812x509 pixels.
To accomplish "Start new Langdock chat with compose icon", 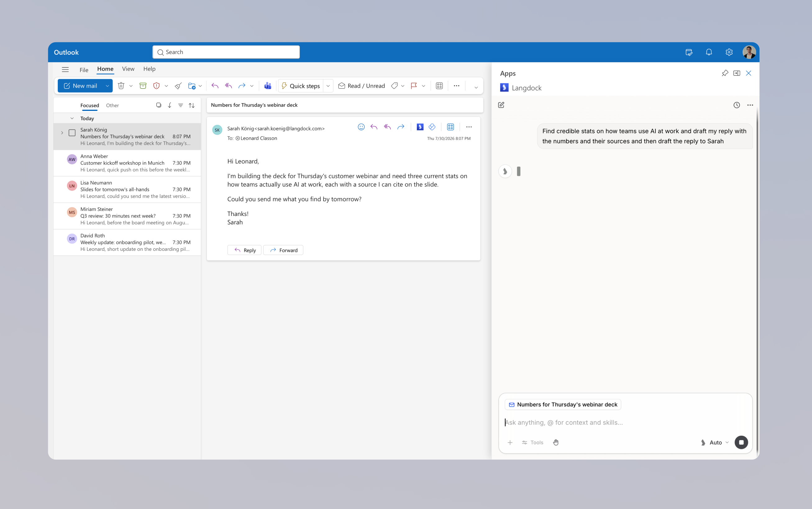I will click(x=501, y=105).
